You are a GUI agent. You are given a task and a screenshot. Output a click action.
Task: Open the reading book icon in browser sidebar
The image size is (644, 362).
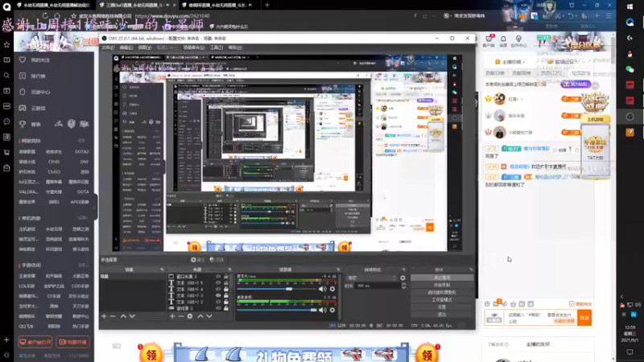pos(6,60)
